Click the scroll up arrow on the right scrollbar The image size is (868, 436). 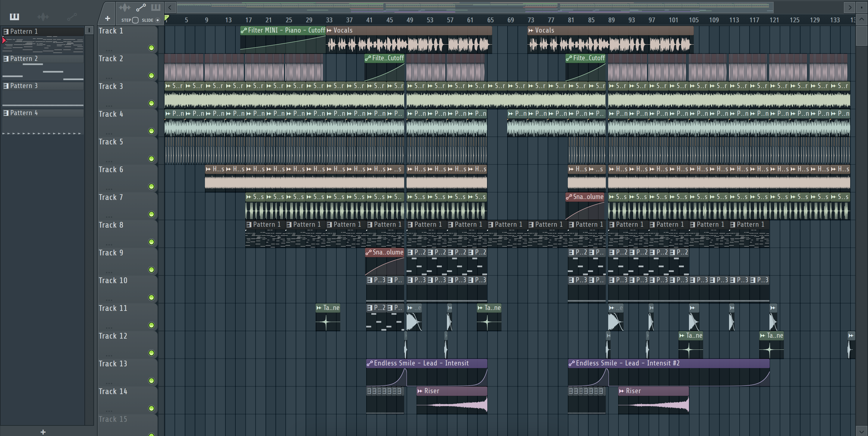[862, 19]
